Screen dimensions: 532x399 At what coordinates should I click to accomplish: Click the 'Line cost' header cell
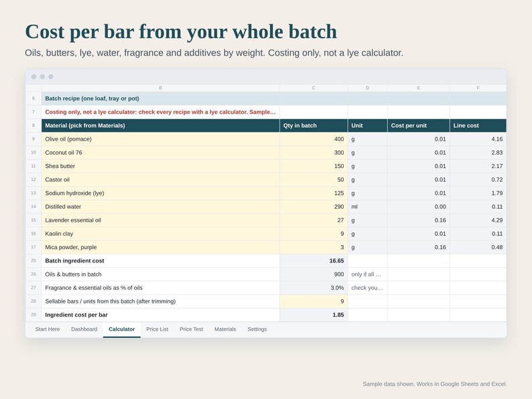478,125
